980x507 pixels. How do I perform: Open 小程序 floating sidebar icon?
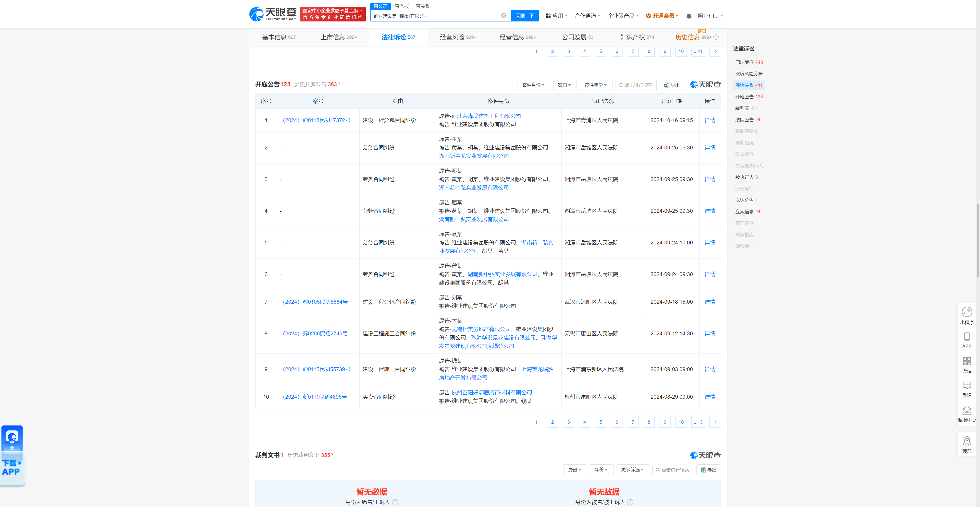[967, 315]
